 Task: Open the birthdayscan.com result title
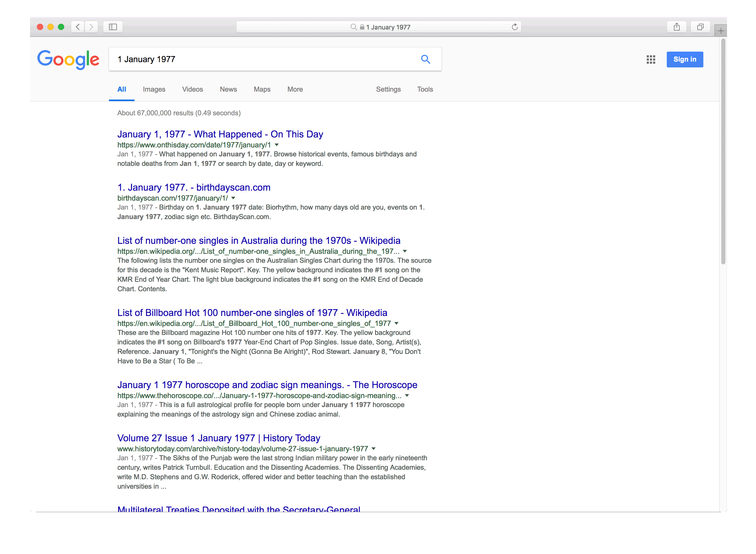coord(194,187)
